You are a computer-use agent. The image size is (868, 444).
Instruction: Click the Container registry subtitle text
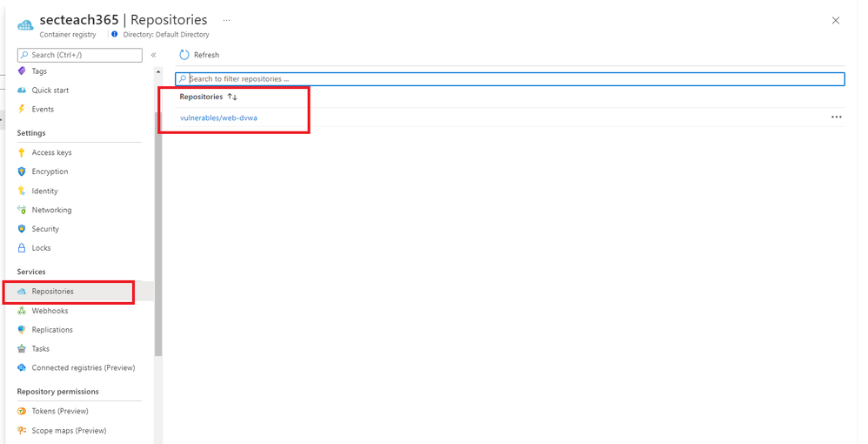(x=68, y=34)
